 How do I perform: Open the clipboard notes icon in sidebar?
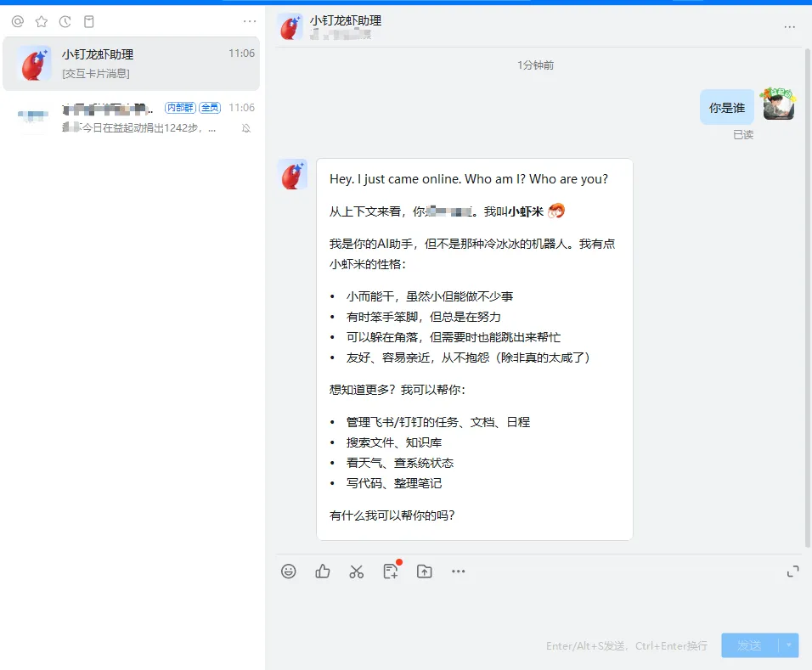pos(89,22)
